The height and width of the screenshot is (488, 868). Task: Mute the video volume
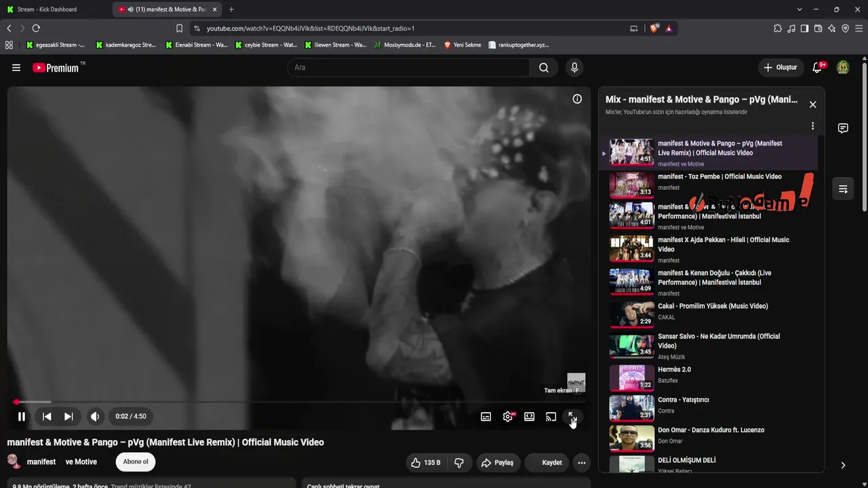(x=95, y=417)
